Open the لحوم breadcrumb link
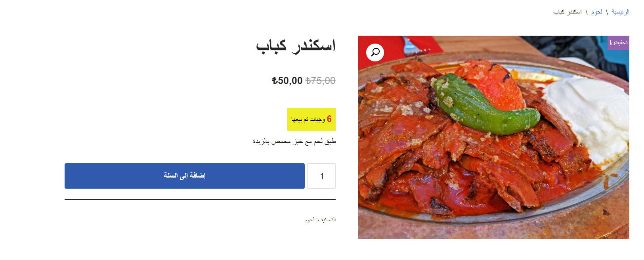Image resolution: width=644 pixels, height=260 pixels. (597, 12)
